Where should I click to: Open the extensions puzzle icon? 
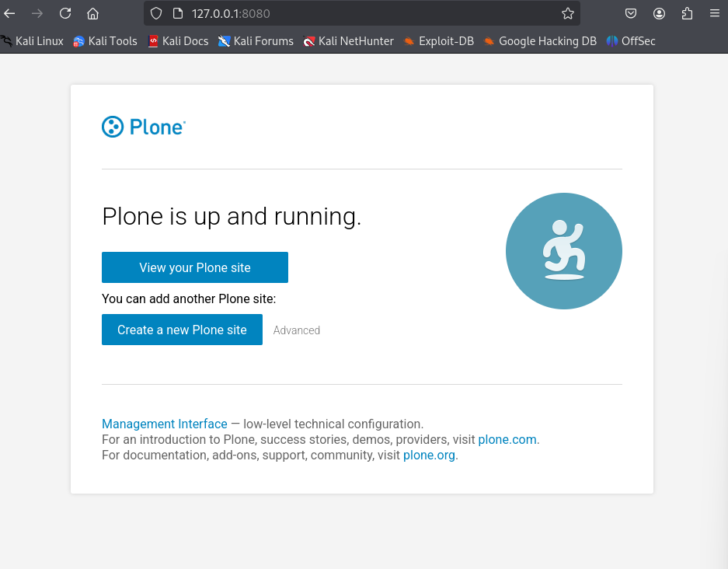(687, 13)
